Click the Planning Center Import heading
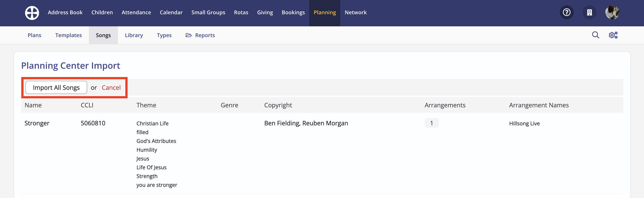Screen dimensions: 644x198 click(70, 65)
